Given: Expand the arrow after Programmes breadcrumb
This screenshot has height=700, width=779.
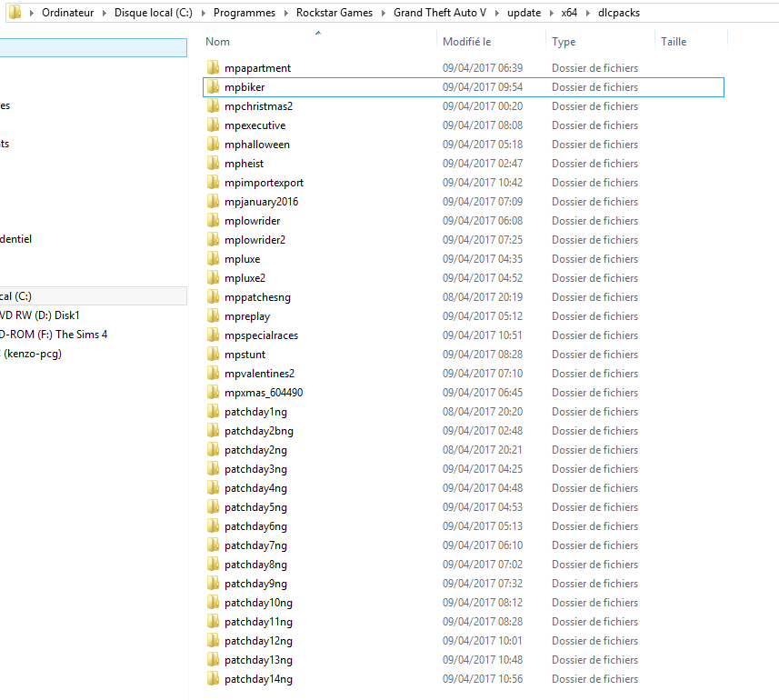Looking at the screenshot, I should [x=286, y=13].
